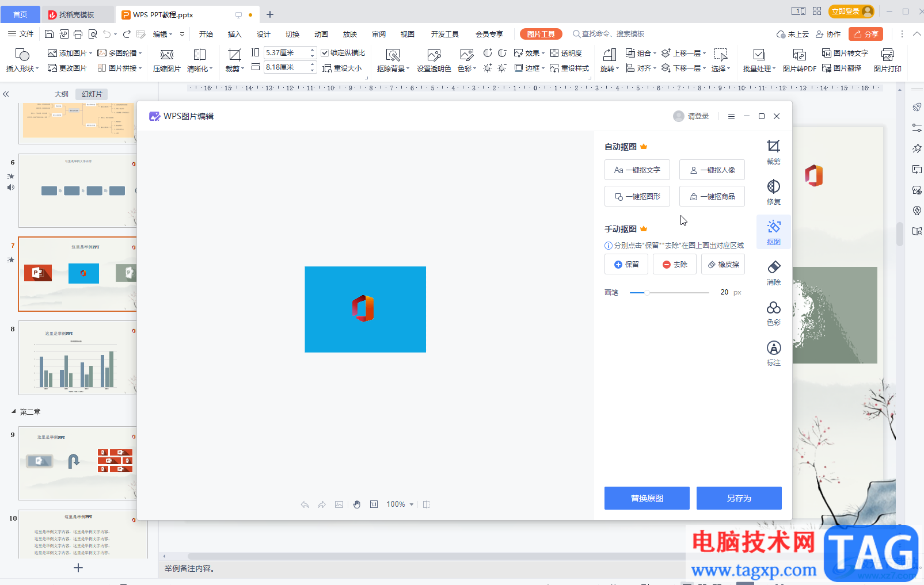Collapse the 第二章 section

click(x=14, y=412)
